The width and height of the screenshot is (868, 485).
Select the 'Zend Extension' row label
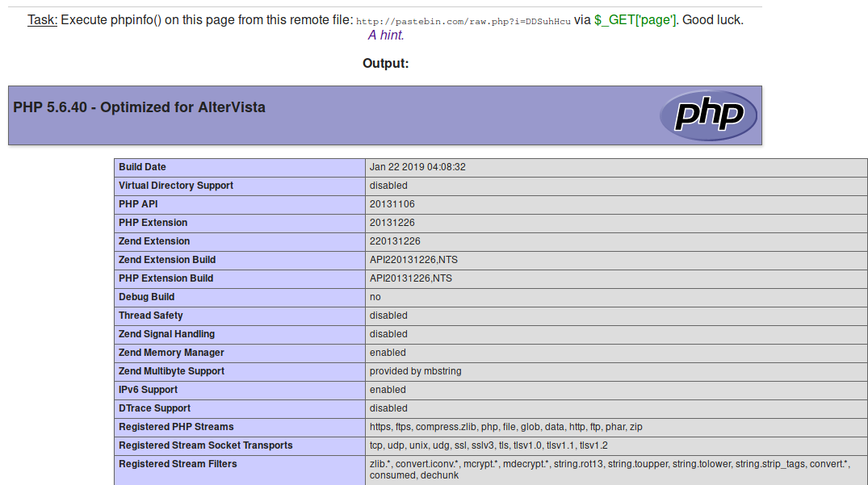pyautogui.click(x=154, y=241)
